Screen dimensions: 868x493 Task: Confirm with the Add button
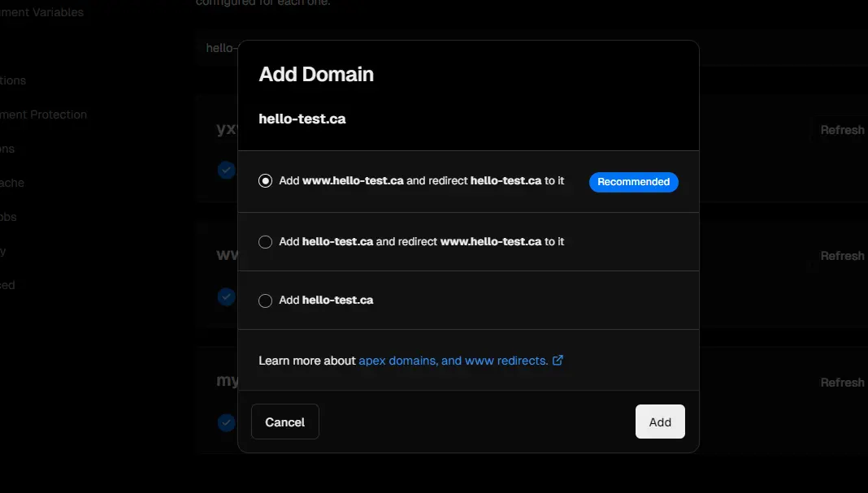pyautogui.click(x=660, y=422)
